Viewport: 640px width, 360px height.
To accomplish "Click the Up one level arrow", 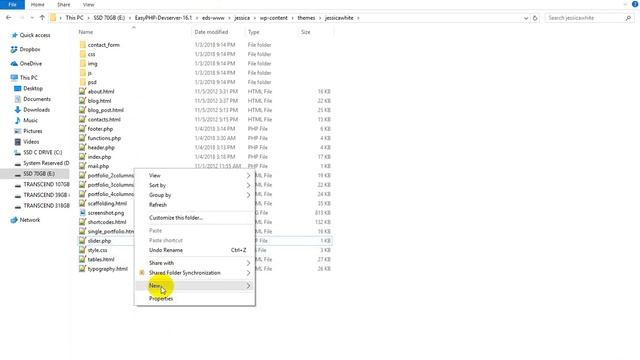I will tap(42, 18).
